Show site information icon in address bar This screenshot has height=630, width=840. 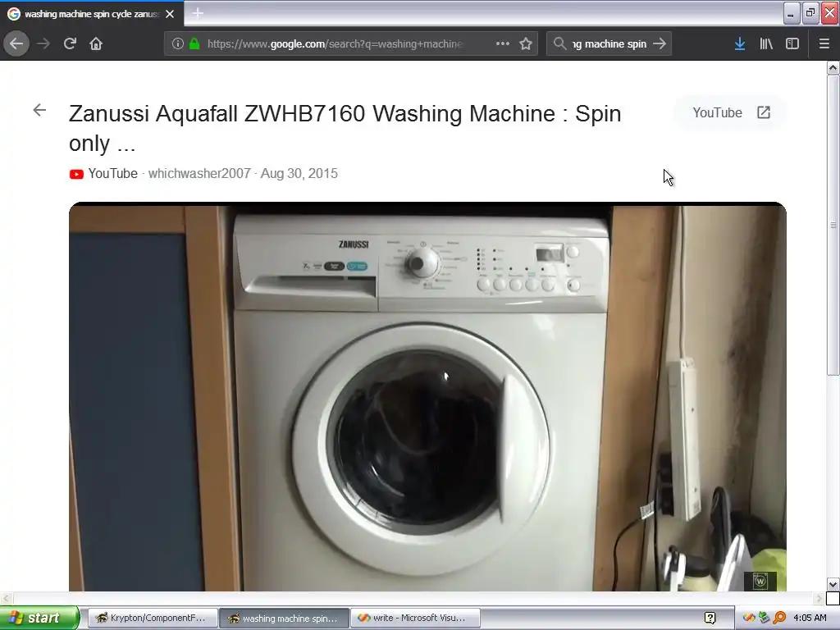click(x=178, y=43)
